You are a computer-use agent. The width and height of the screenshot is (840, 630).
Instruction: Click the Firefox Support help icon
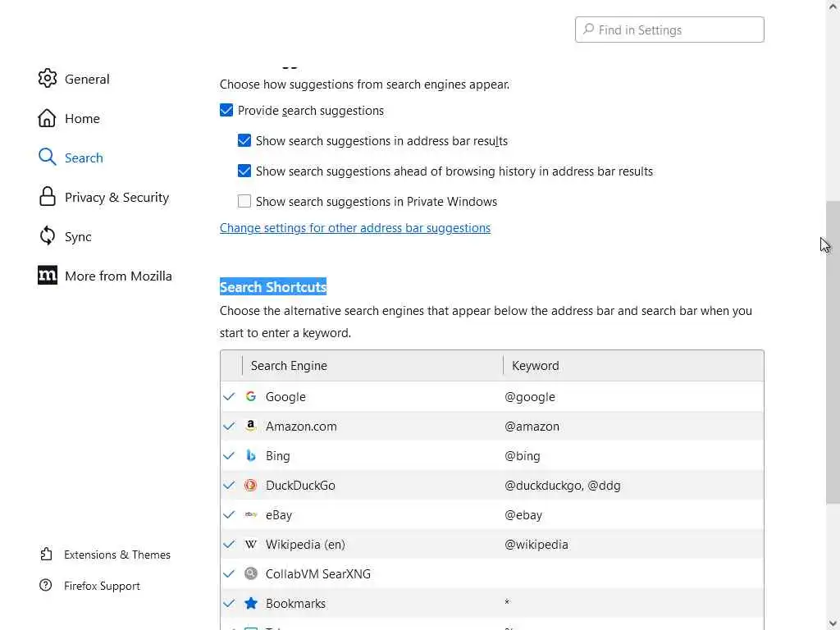pos(47,586)
